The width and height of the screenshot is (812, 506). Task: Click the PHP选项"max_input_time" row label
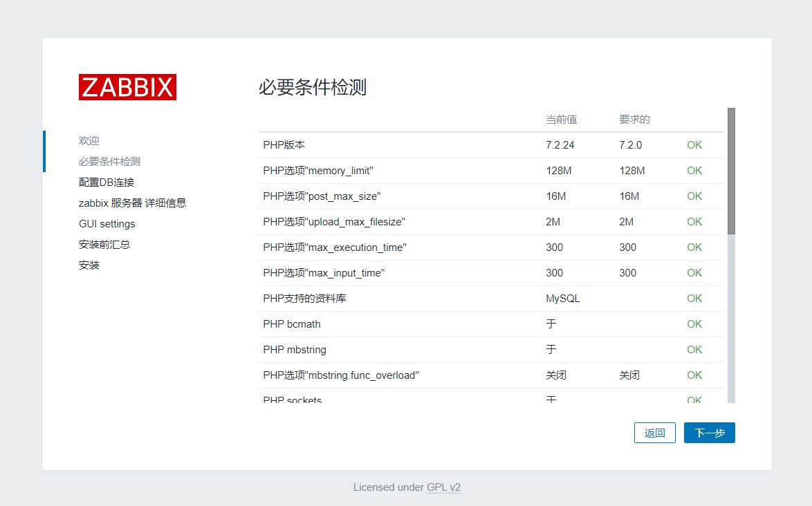(x=324, y=273)
